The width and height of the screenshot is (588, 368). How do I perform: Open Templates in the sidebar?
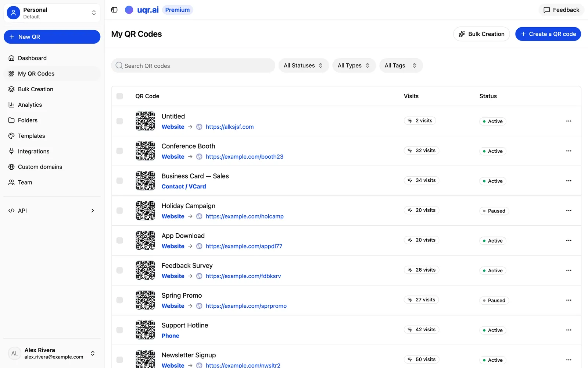(52, 136)
